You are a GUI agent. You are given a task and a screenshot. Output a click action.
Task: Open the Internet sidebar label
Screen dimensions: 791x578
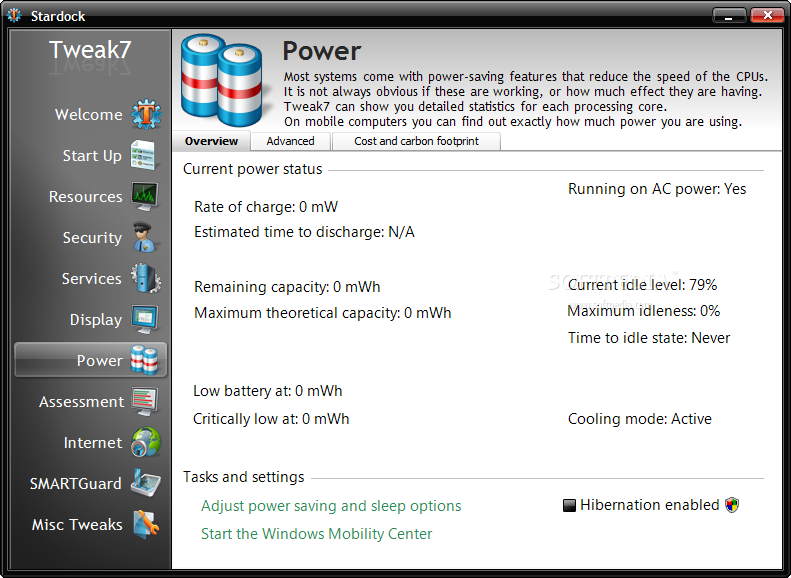pyautogui.click(x=93, y=443)
